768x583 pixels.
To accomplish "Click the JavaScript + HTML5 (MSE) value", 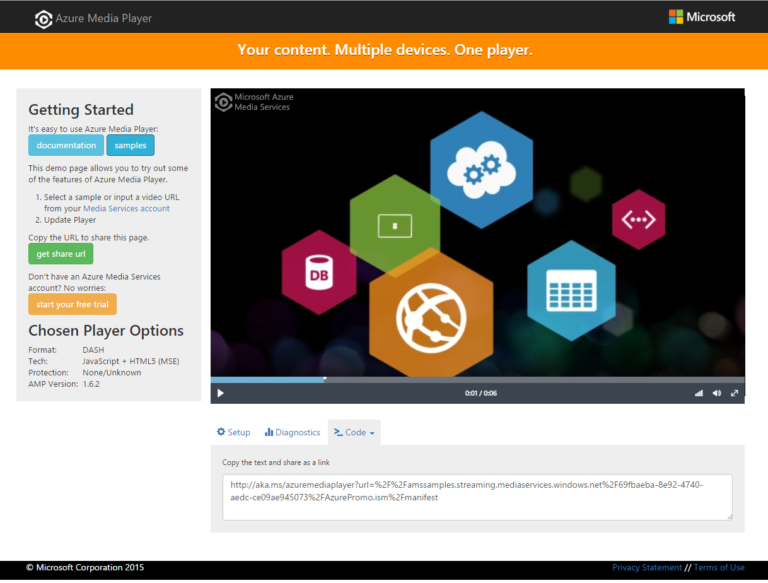I will [131, 361].
